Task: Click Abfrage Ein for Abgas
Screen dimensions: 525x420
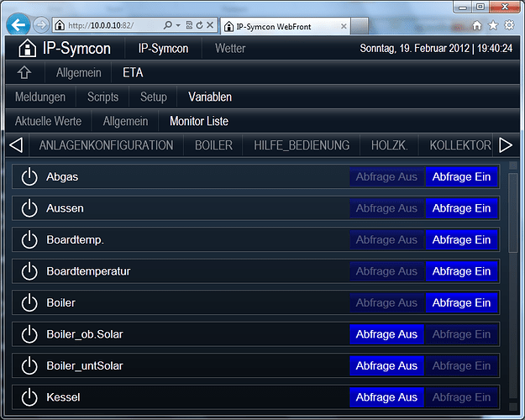Action: (x=461, y=176)
